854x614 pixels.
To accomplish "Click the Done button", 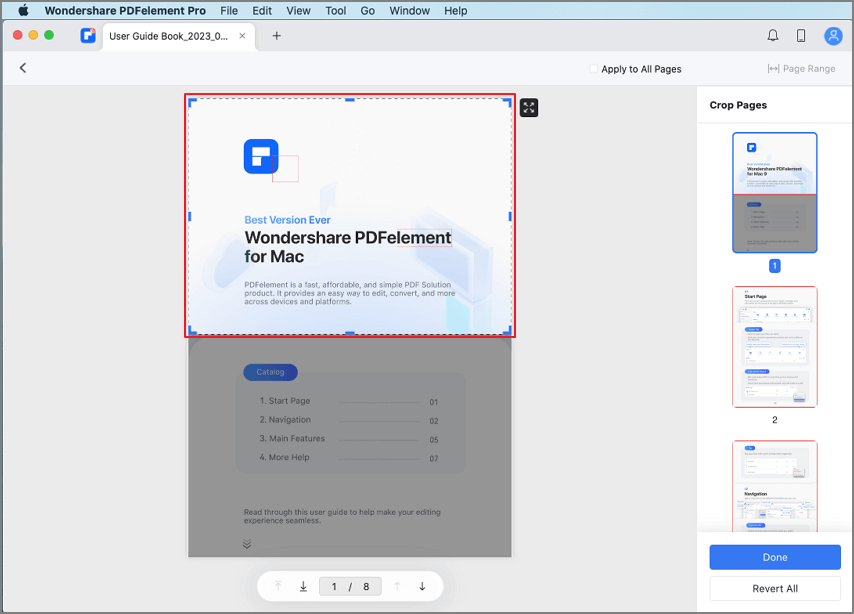I will point(774,557).
